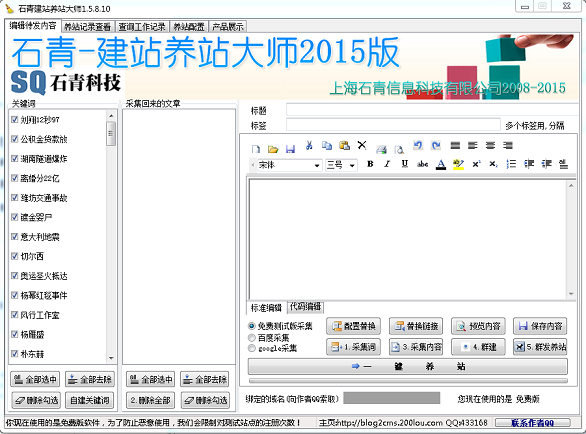
Task: Insert numbered list icon
Action: click(511, 164)
